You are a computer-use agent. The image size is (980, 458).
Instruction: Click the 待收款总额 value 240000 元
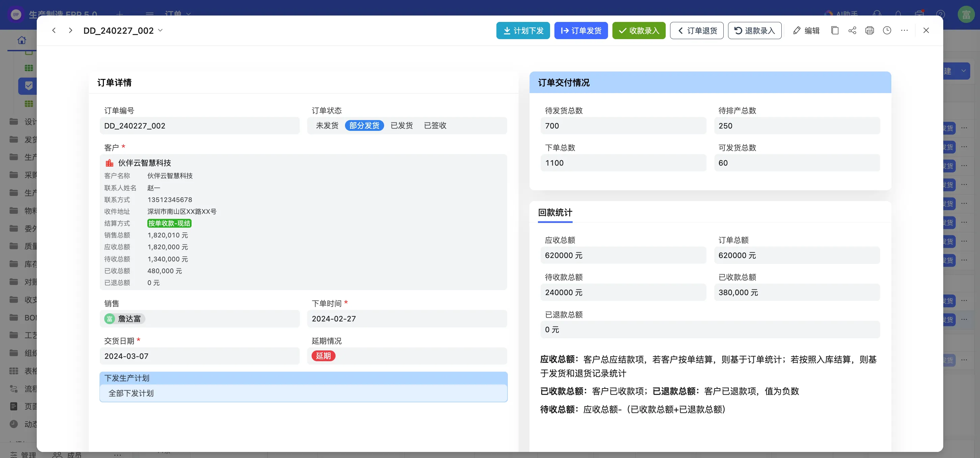tap(623, 292)
